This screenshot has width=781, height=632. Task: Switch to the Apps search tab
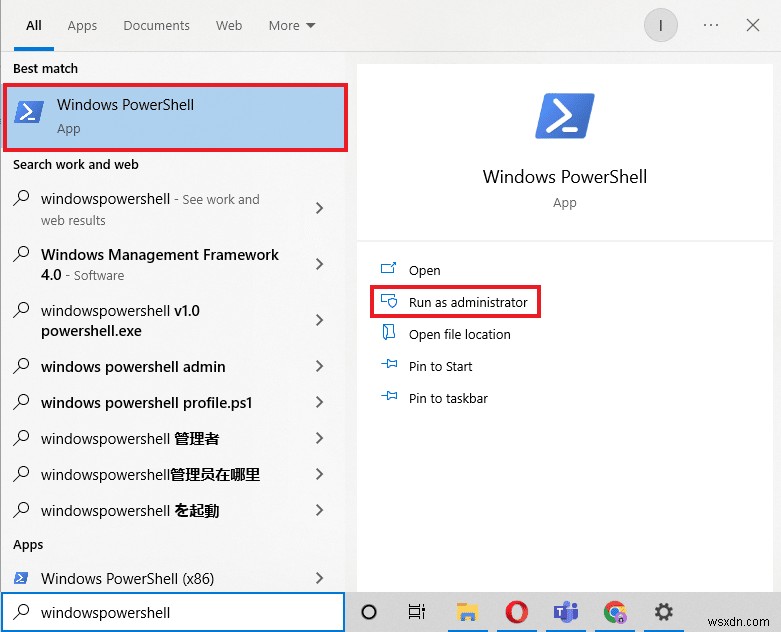pyautogui.click(x=82, y=25)
